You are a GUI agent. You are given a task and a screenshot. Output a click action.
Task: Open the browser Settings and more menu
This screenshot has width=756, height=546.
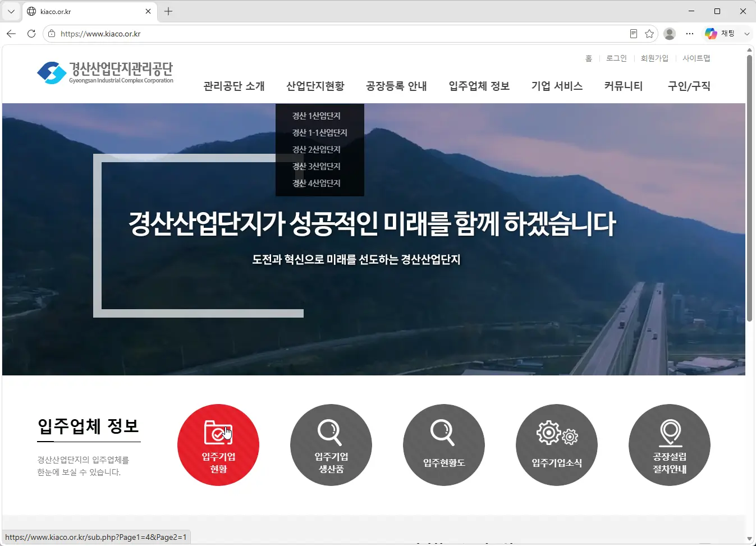point(690,34)
